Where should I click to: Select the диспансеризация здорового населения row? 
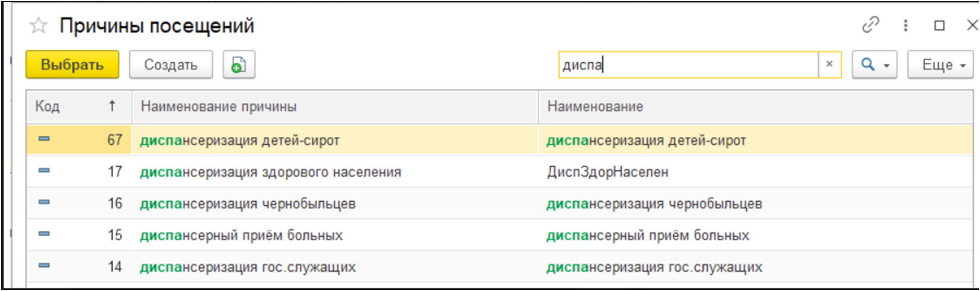(271, 171)
